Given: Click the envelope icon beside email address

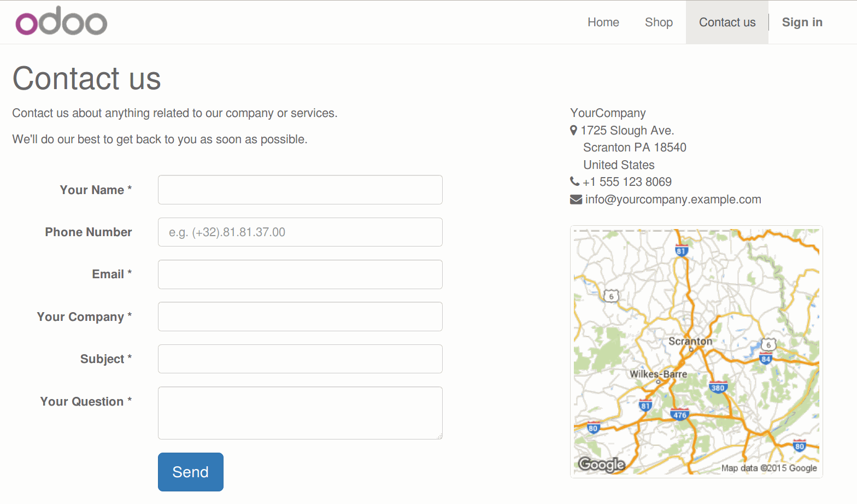Looking at the screenshot, I should pyautogui.click(x=576, y=200).
